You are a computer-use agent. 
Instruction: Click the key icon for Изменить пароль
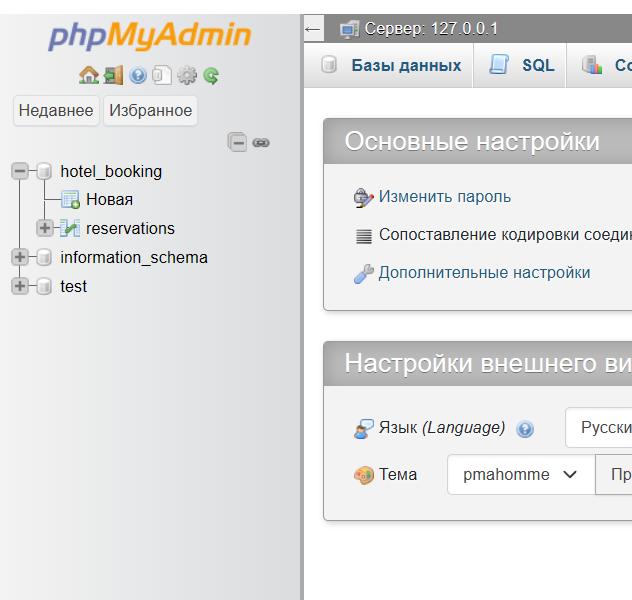[363, 197]
